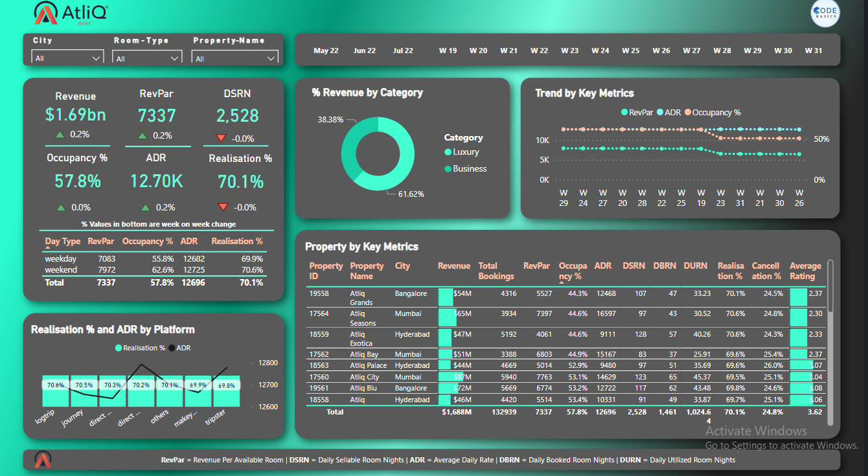Sort property table by Revenue column header
Viewport: 868px width, 476px height.
[453, 266]
